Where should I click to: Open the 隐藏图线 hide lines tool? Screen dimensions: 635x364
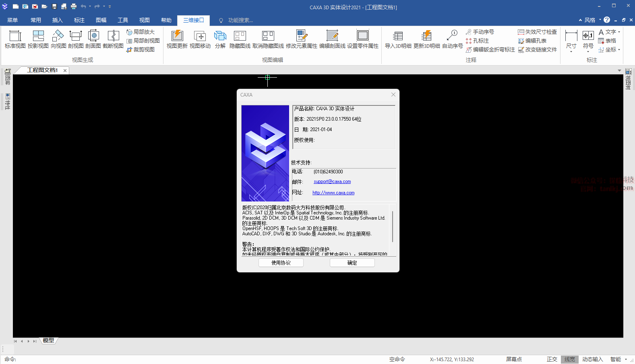pyautogui.click(x=240, y=39)
